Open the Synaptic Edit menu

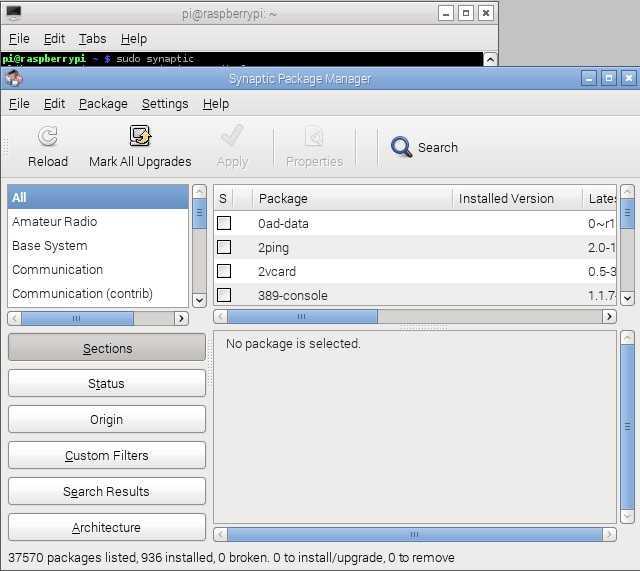pyautogui.click(x=54, y=104)
